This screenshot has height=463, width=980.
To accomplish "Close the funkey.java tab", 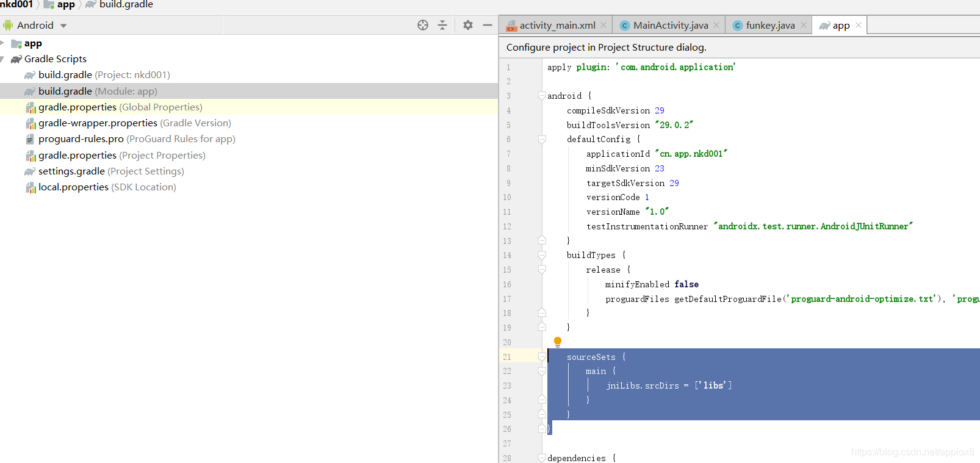I will pyautogui.click(x=804, y=25).
